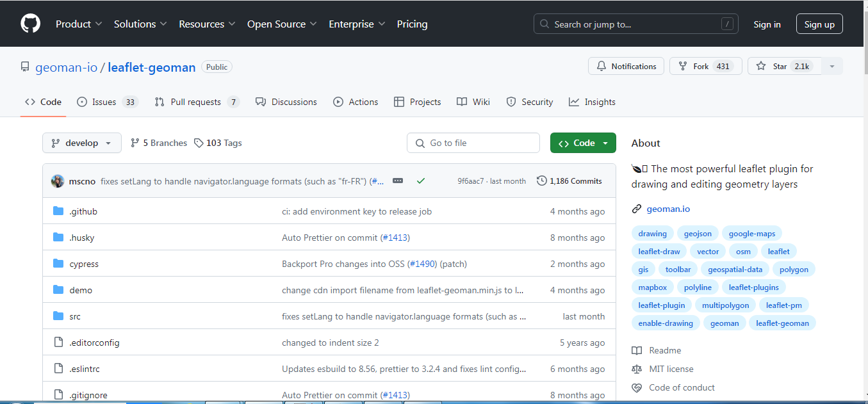Click the GitHub logo icon

click(x=30, y=24)
